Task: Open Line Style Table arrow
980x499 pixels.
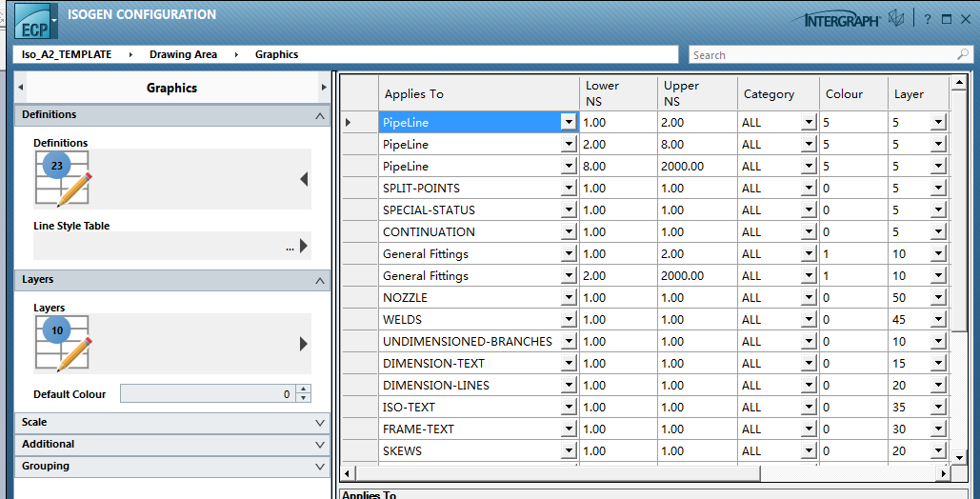Action: tap(304, 246)
